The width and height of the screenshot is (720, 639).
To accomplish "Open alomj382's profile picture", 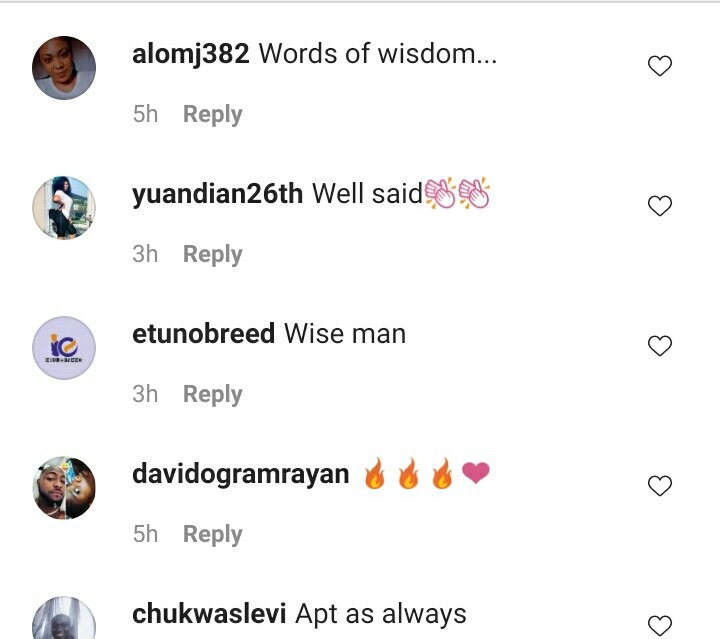I will click(x=64, y=68).
